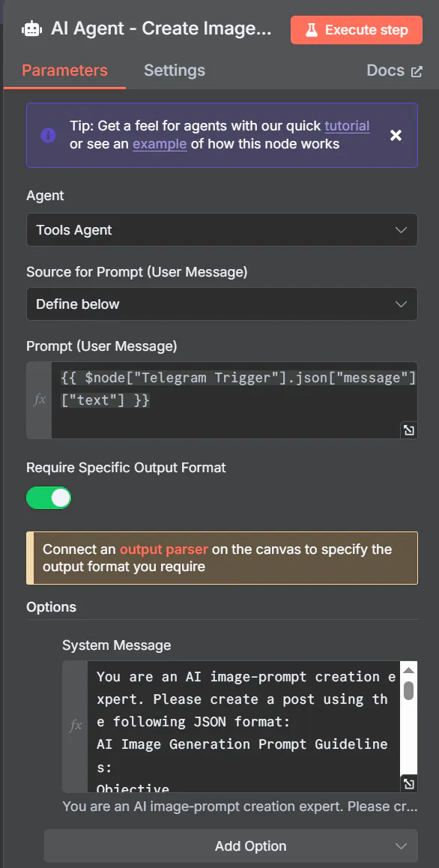Open the Agent dropdown showing Tools Agent

(222, 229)
